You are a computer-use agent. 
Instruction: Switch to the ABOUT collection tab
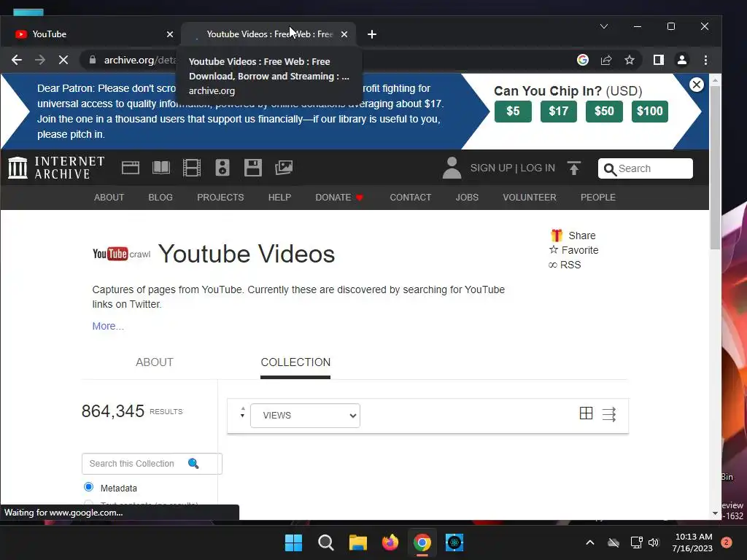point(155,362)
